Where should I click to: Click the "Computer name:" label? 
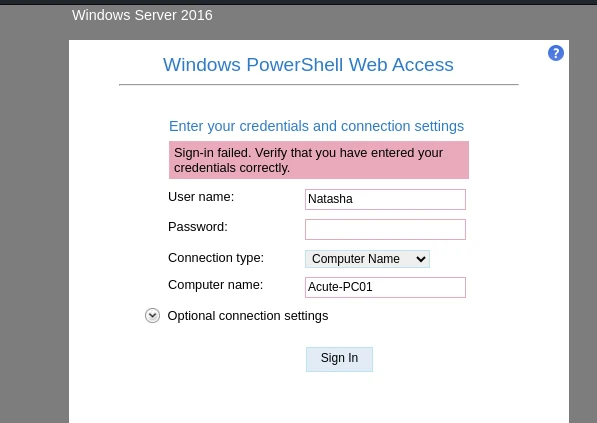215,285
